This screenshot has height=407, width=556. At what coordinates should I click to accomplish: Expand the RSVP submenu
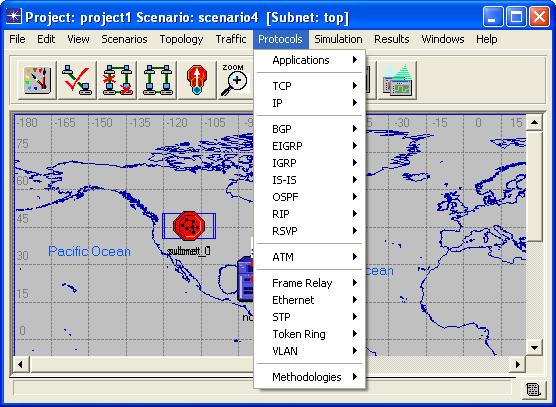click(310, 231)
